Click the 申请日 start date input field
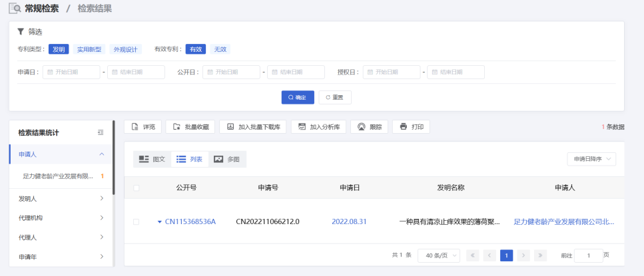 (x=71, y=72)
